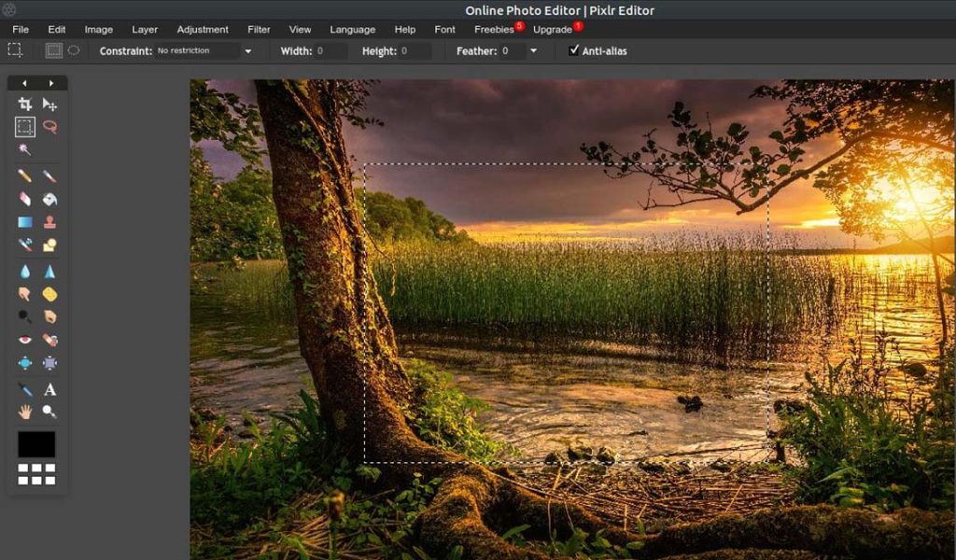Select the Burn hand tool

tap(50, 316)
